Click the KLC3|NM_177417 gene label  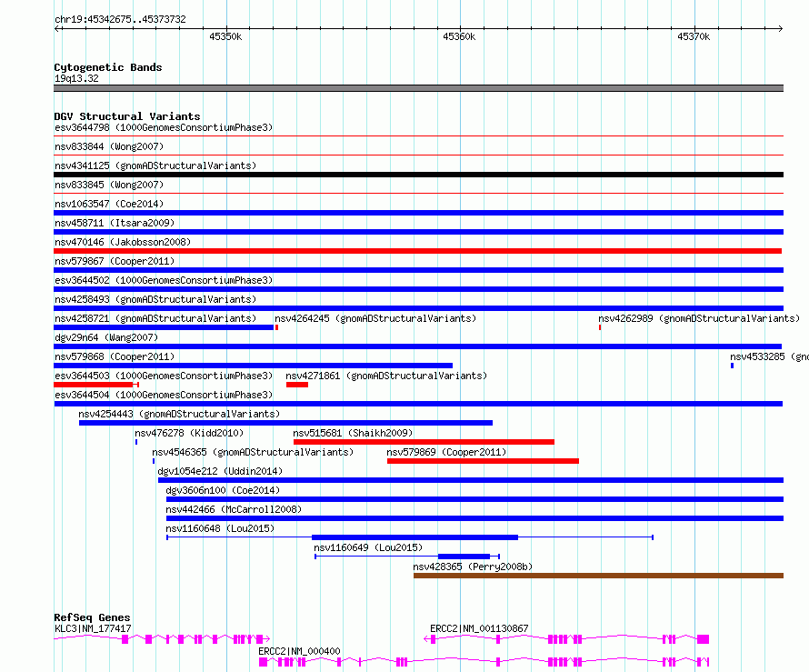click(x=93, y=628)
